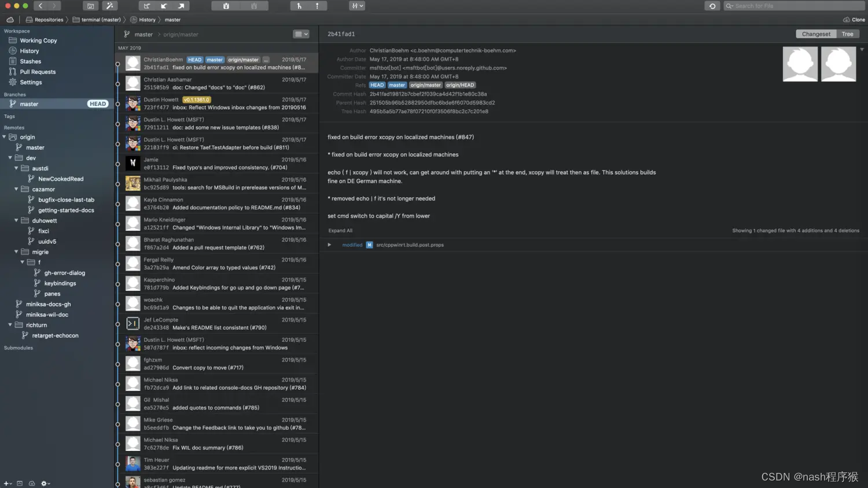Select the local master branch with HEAD badge
The height and width of the screenshot is (488, 868).
coord(57,104)
